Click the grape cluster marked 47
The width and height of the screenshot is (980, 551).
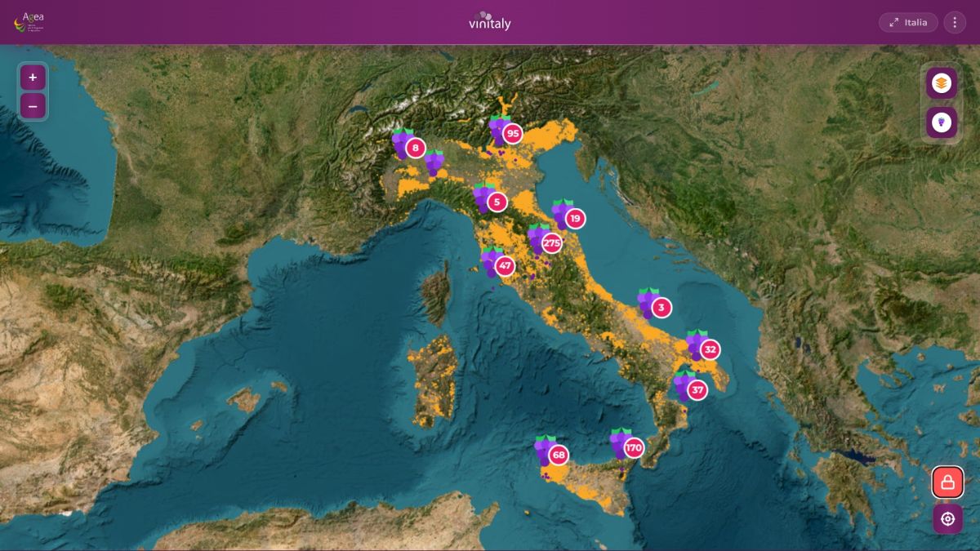[497, 264]
